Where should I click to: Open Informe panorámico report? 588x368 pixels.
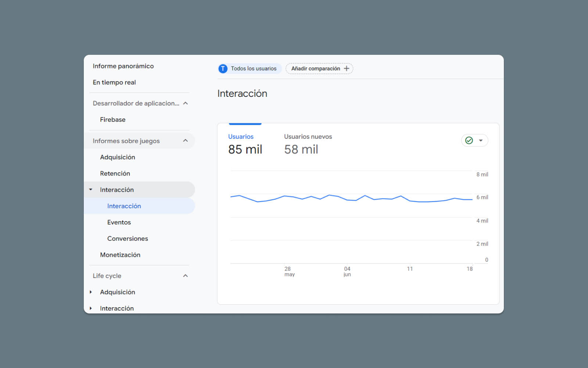pos(123,66)
